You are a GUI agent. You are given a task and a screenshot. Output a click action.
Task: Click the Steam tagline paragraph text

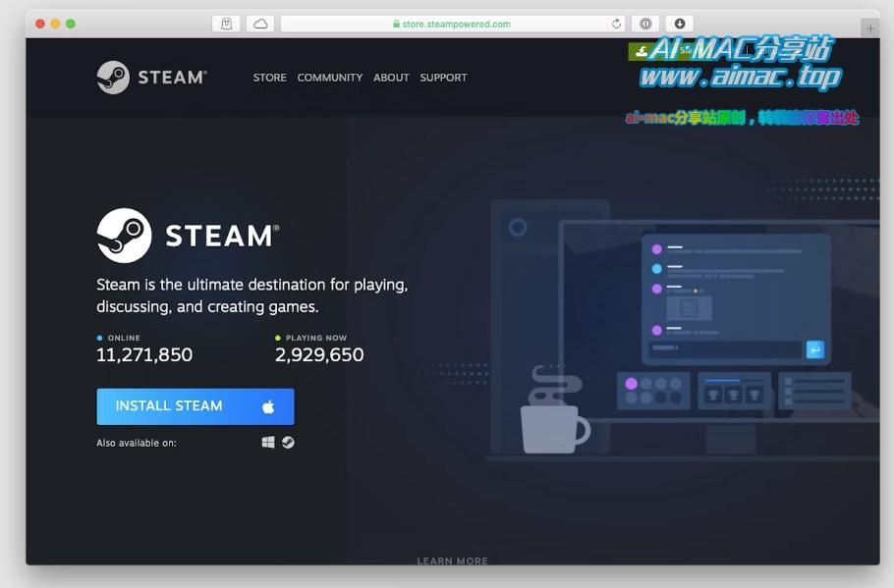[252, 295]
